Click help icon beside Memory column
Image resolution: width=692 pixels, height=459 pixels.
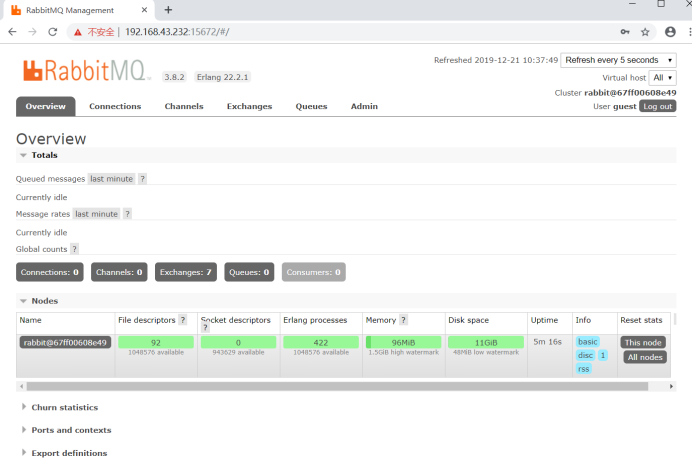coord(403,320)
